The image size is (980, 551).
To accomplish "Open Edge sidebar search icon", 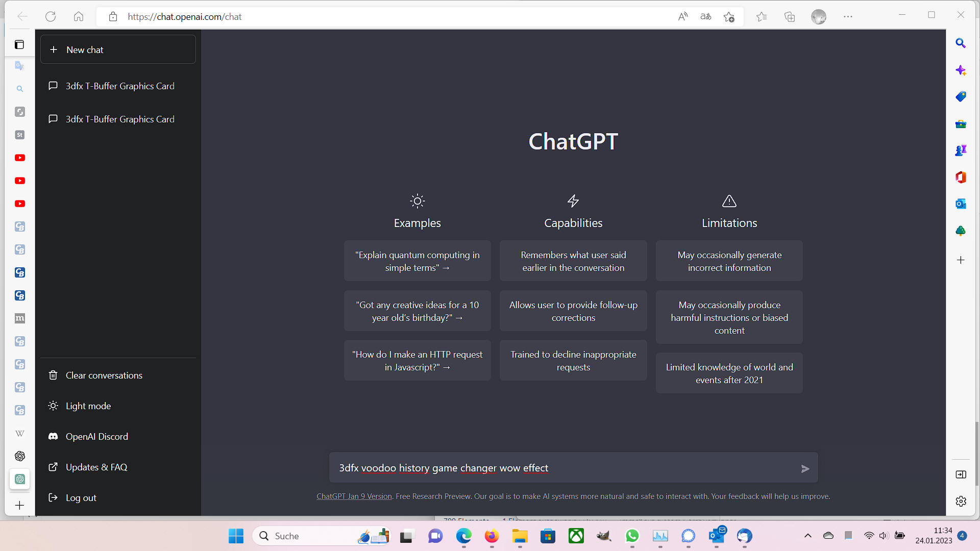I will pyautogui.click(x=961, y=43).
